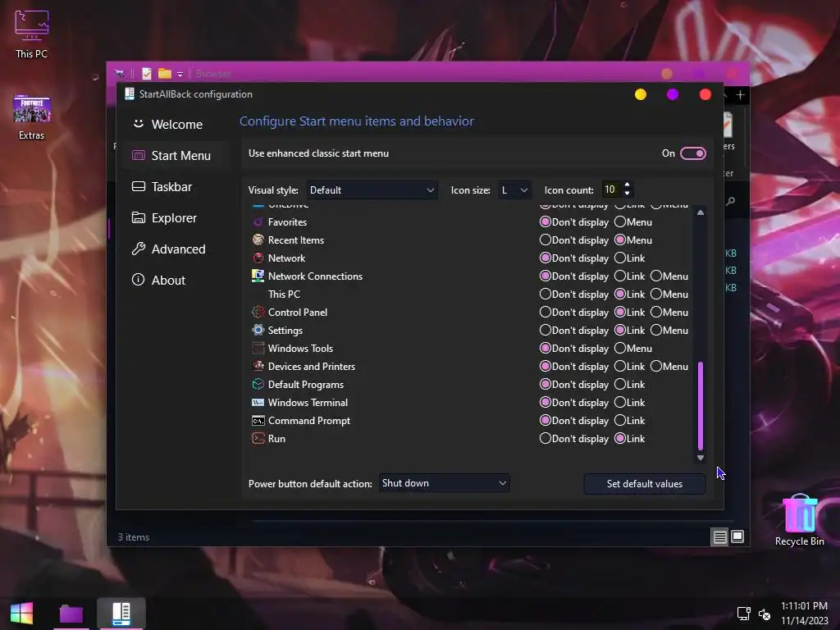Viewport: 840px width, 630px height.
Task: Select Menu for Windows Tools
Action: tap(620, 348)
